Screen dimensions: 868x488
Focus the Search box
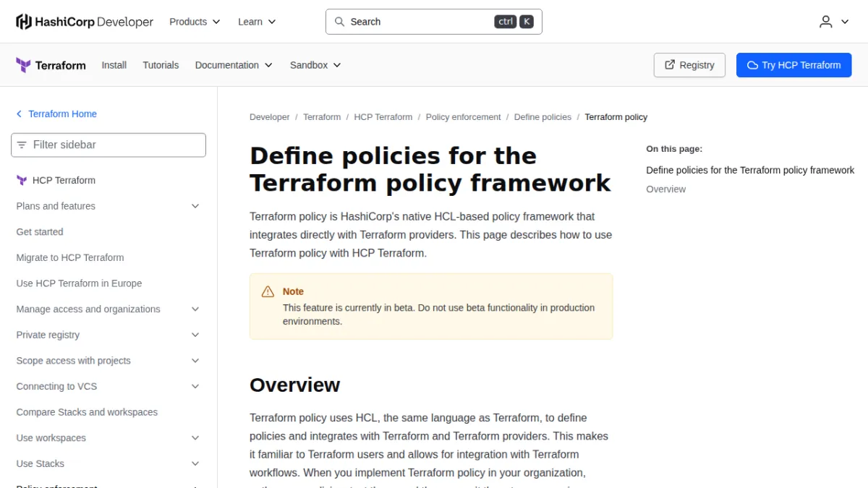click(434, 22)
